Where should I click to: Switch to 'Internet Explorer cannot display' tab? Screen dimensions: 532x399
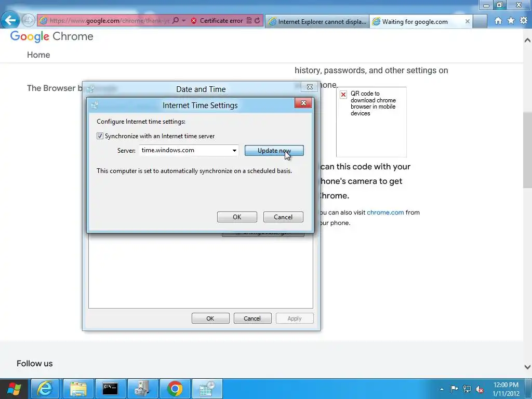pyautogui.click(x=317, y=22)
